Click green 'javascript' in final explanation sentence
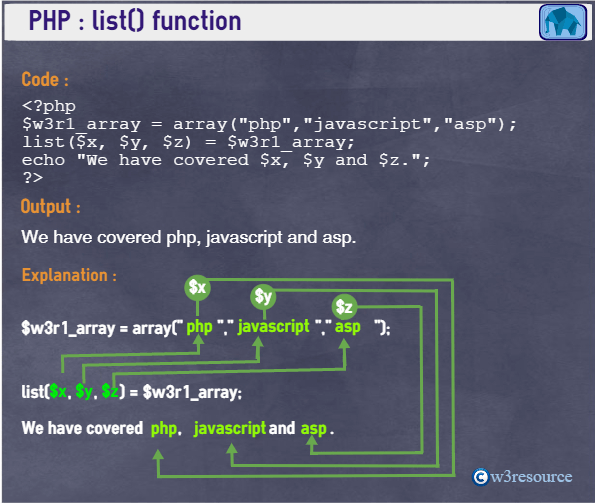Viewport: 595px width, 503px height. (x=230, y=428)
